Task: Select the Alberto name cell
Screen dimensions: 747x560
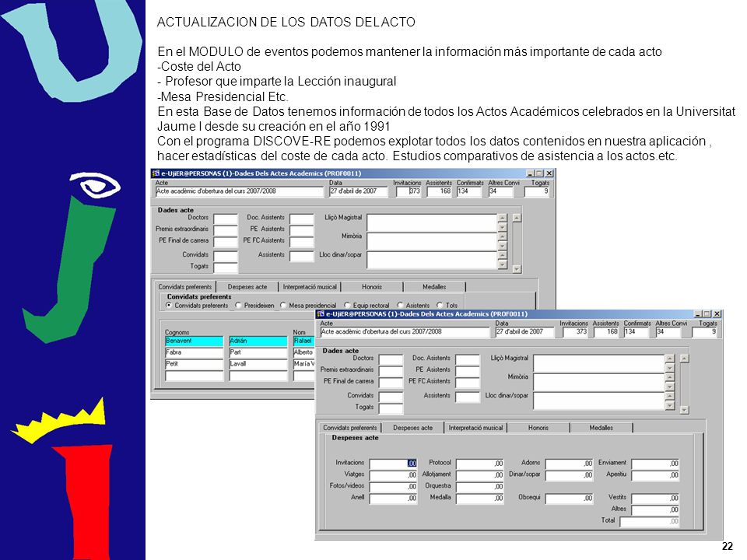Action: click(303, 352)
